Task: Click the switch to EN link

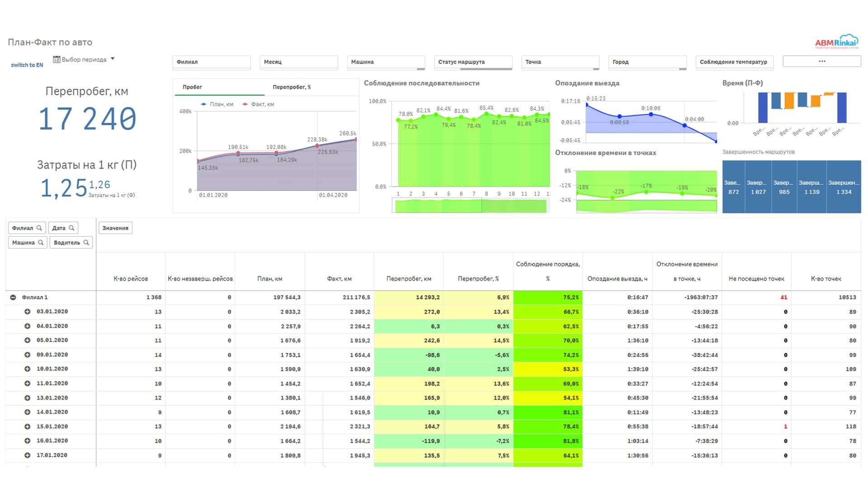Action: pyautogui.click(x=27, y=65)
